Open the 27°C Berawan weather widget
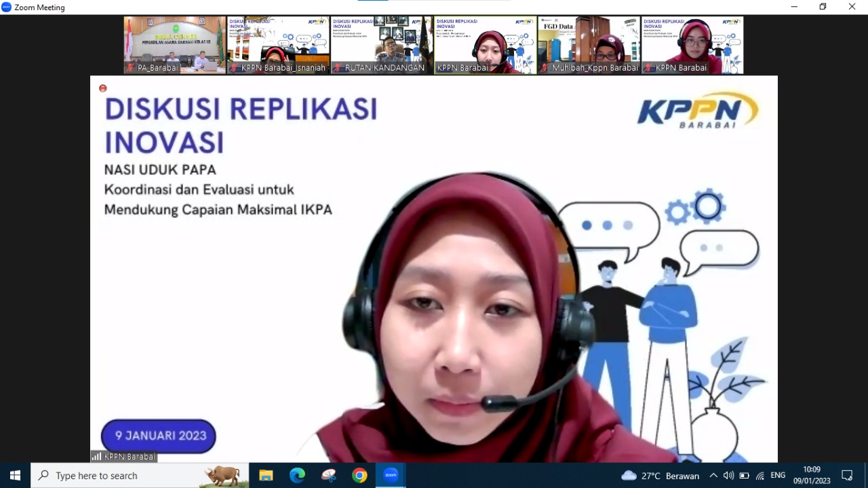Image resolution: width=868 pixels, height=488 pixels. pos(660,476)
